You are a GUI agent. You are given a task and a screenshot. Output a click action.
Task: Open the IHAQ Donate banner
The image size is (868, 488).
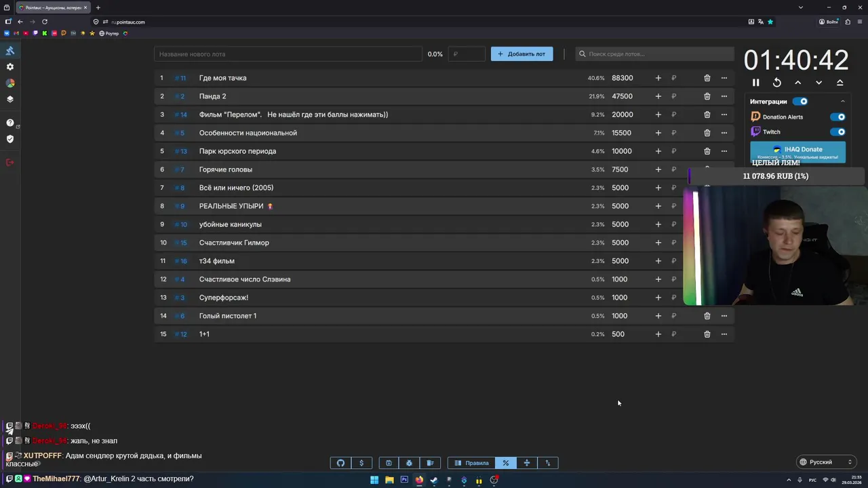pyautogui.click(x=797, y=151)
